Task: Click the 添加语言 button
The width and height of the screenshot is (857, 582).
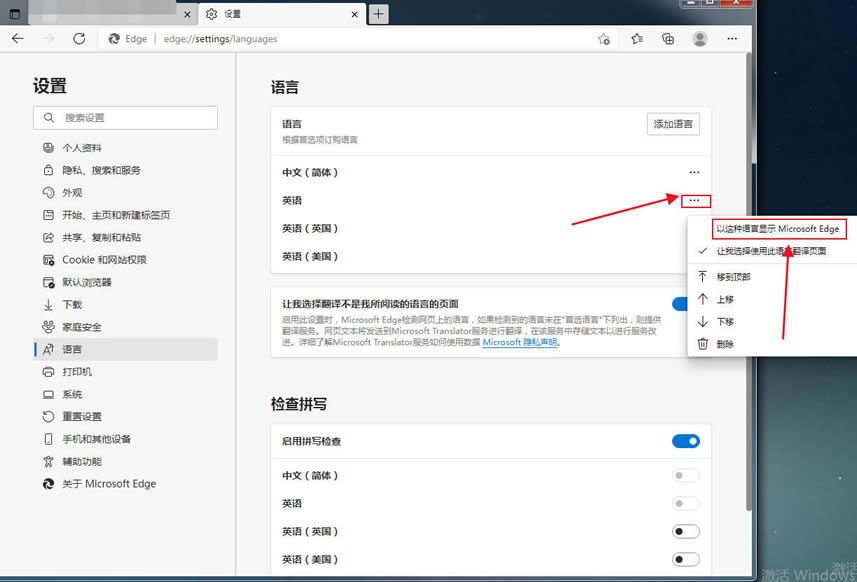Action: (673, 123)
